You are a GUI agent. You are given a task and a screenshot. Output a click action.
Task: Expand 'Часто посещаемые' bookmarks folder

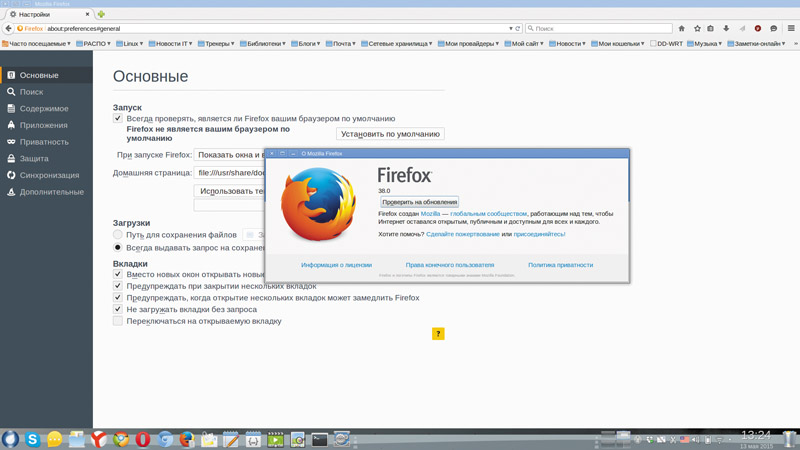point(36,44)
